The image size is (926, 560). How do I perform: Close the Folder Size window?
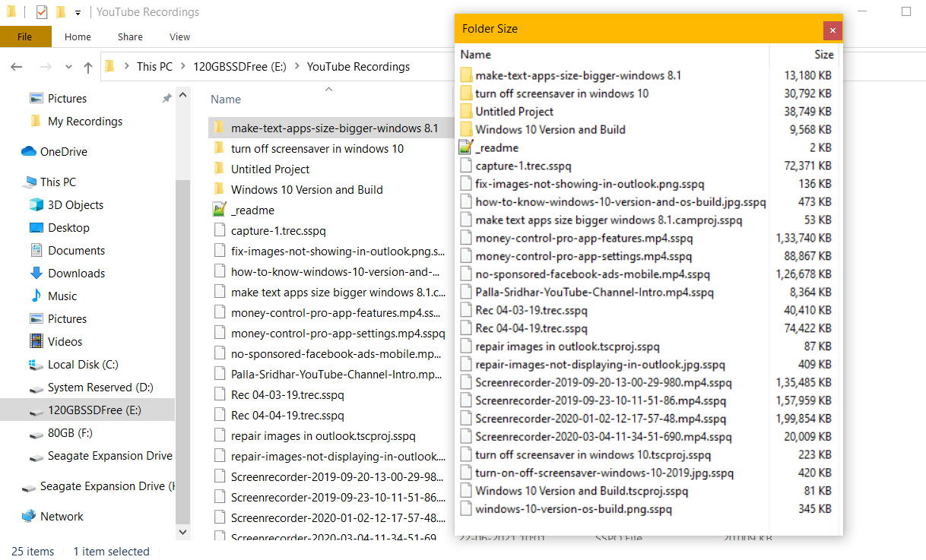click(832, 30)
